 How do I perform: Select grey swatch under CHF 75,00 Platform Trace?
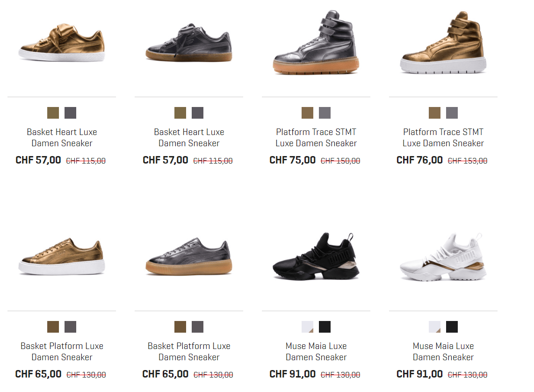pyautogui.click(x=325, y=113)
